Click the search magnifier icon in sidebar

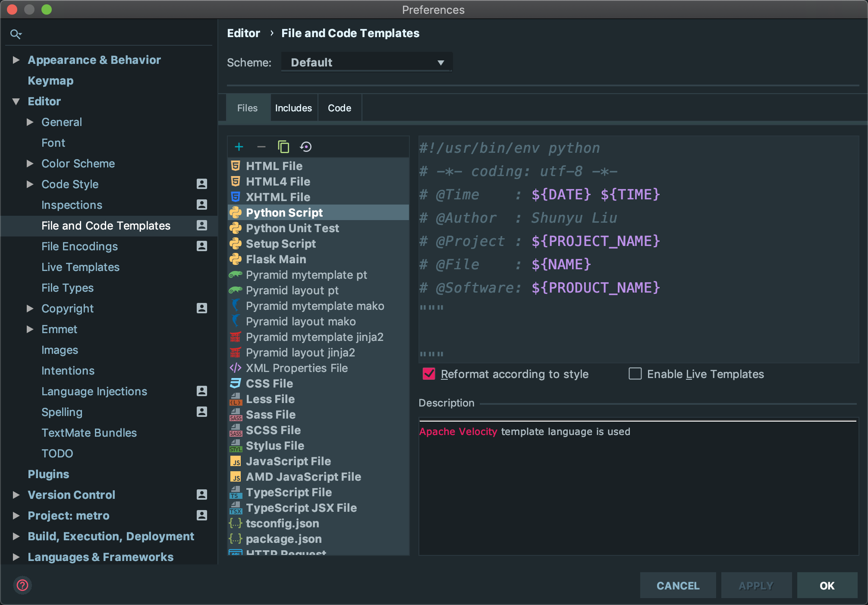16,34
